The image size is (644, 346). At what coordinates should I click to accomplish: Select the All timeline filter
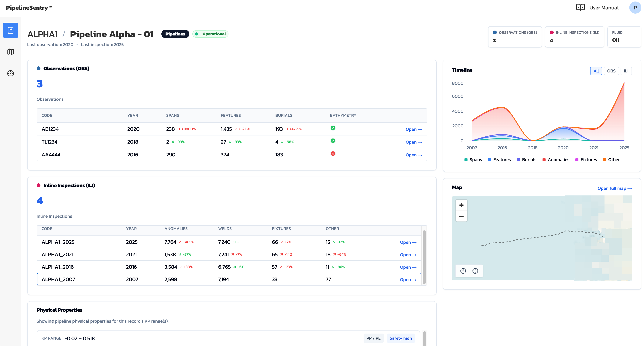coord(596,71)
